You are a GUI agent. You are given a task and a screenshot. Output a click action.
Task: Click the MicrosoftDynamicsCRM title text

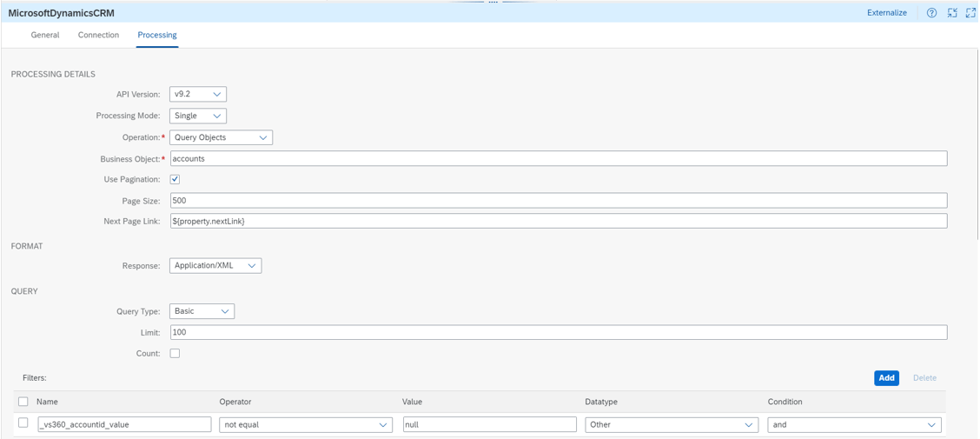(x=61, y=12)
